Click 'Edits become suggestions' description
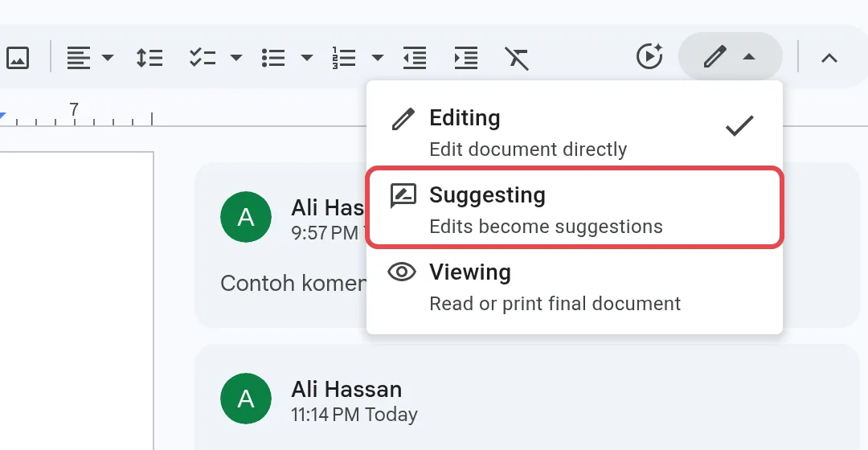The image size is (868, 450). (546, 227)
